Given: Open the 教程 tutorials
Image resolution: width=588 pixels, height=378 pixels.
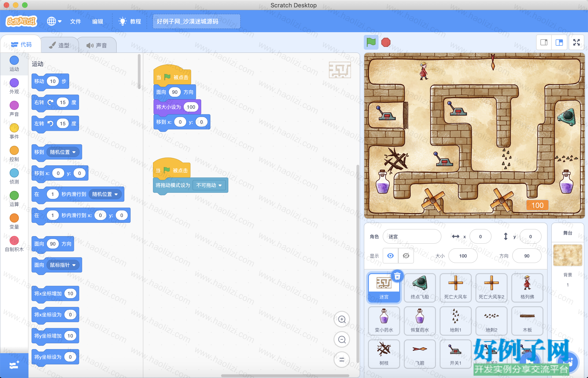Looking at the screenshot, I should point(130,21).
